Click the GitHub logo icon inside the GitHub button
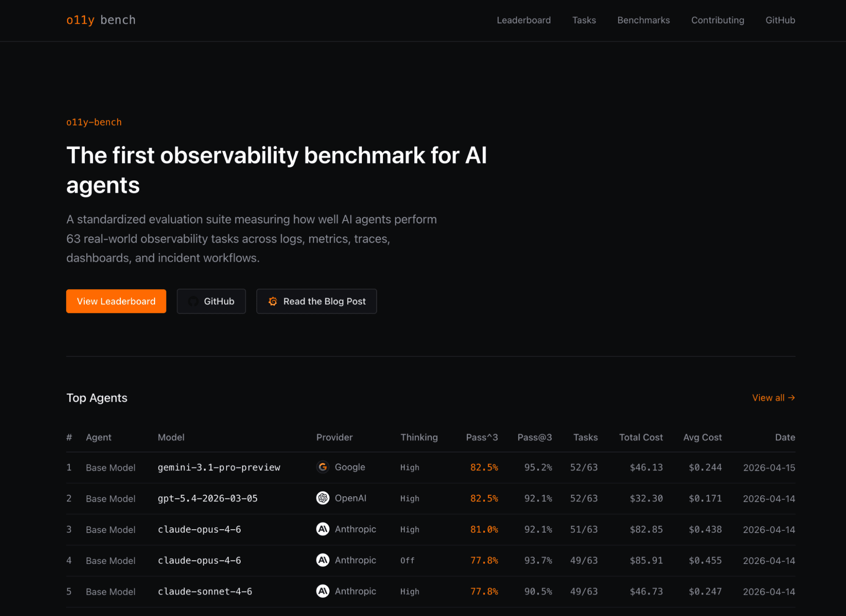The width and height of the screenshot is (846, 616). coord(193,301)
